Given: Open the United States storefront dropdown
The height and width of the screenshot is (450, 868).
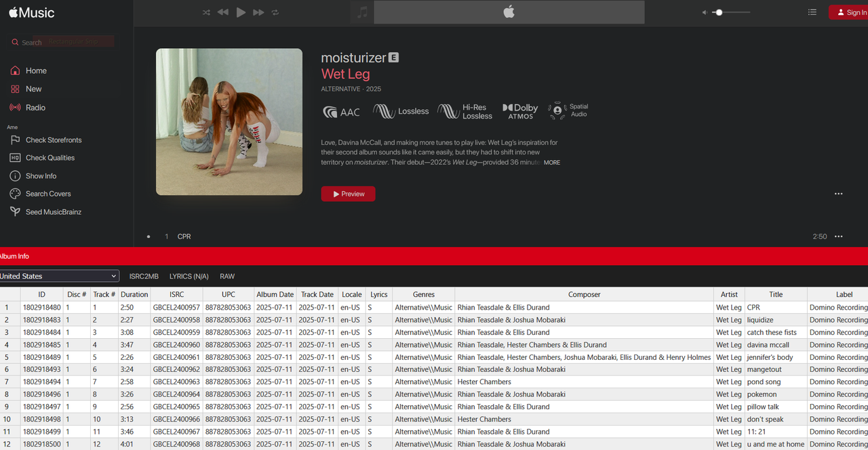Looking at the screenshot, I should 60,277.
